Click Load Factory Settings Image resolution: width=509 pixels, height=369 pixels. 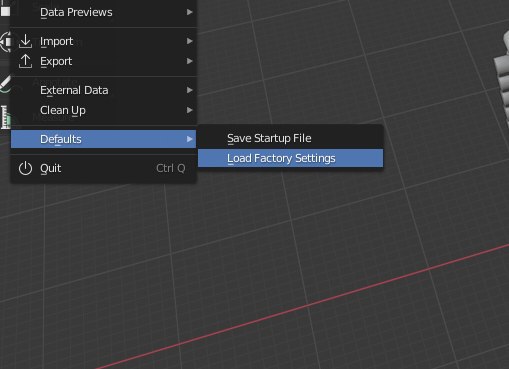click(291, 158)
